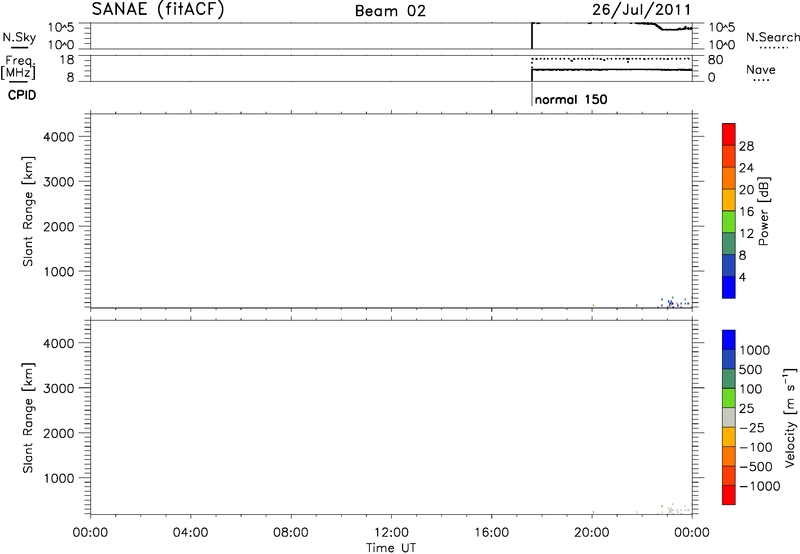
Task: Click the 28 tick label on Power colorbar
Action: (x=746, y=146)
